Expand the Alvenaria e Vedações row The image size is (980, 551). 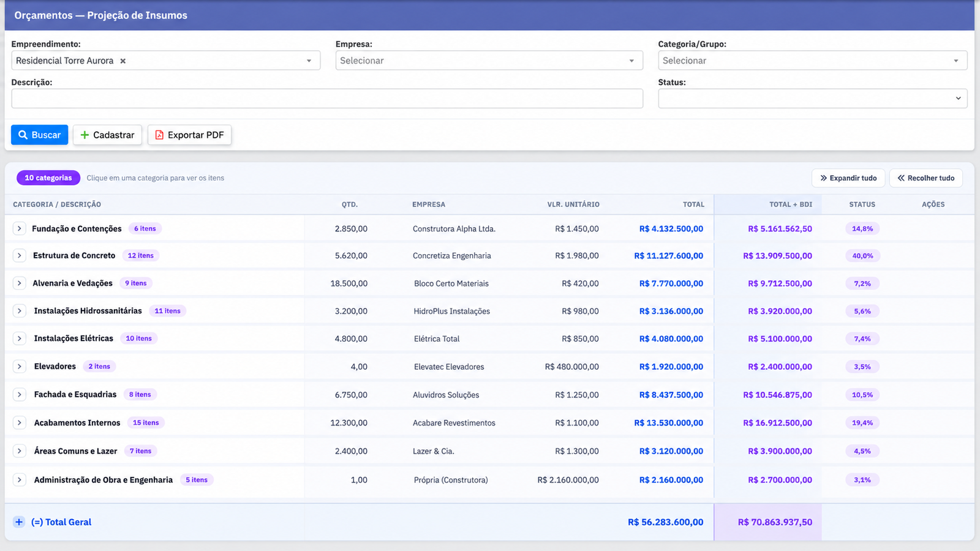[19, 283]
